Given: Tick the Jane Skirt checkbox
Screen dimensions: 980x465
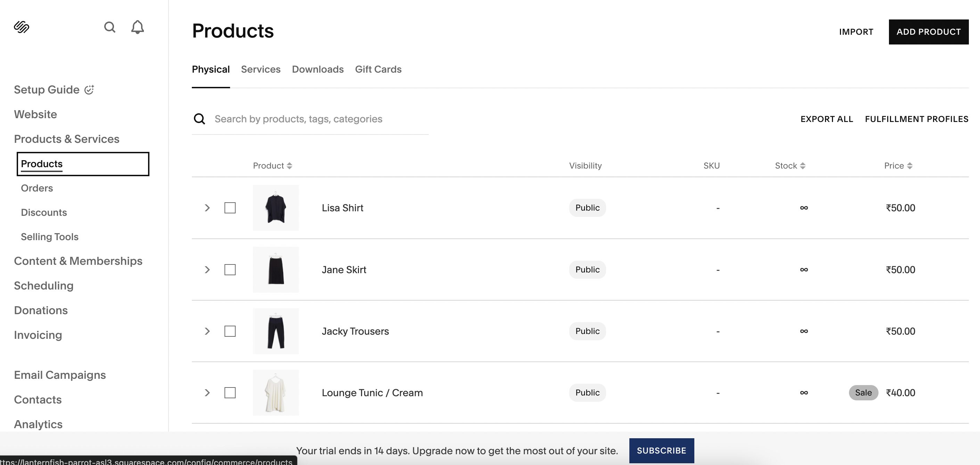Looking at the screenshot, I should 230,270.
